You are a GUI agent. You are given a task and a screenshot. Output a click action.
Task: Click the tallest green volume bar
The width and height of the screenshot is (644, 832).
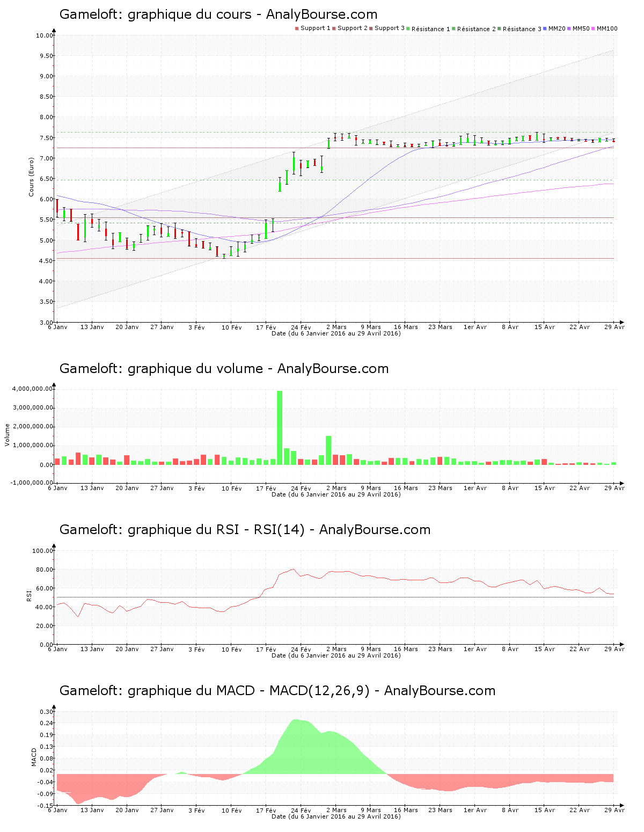coord(280,427)
